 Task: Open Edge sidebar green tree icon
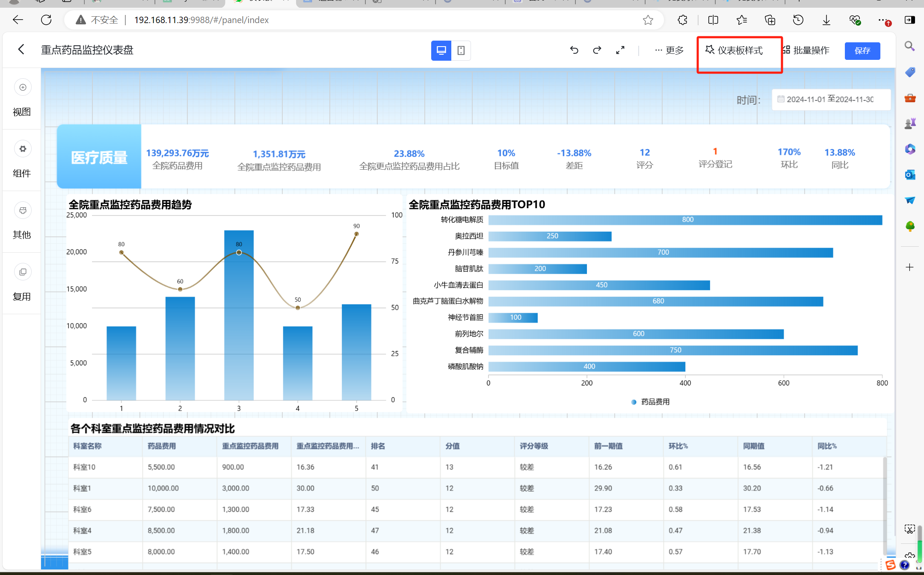click(x=910, y=226)
